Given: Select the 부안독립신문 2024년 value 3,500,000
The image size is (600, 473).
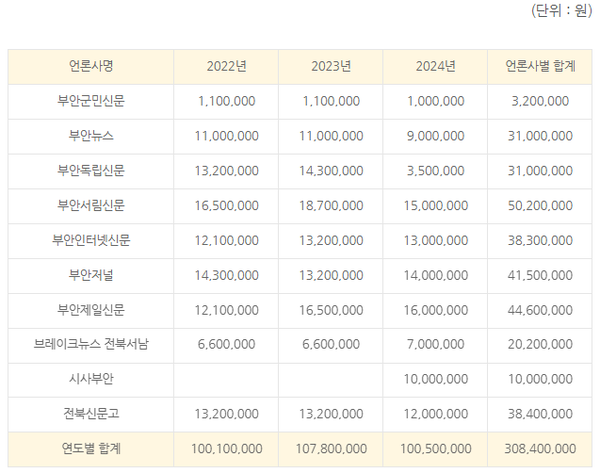Looking at the screenshot, I should coord(436,171).
